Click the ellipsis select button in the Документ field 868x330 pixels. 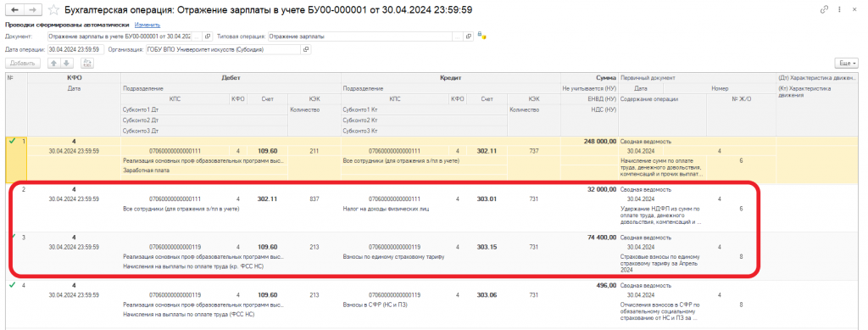[x=198, y=36]
